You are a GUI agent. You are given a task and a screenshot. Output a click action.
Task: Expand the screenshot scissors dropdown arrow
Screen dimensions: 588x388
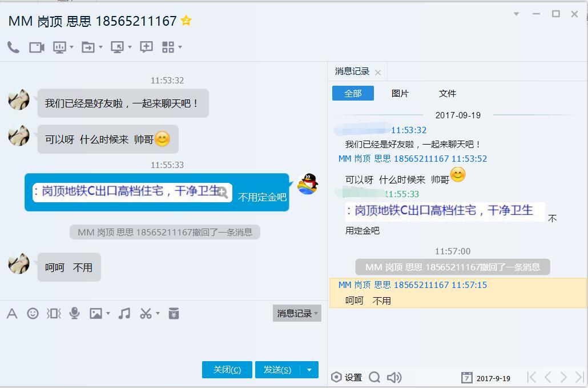pos(158,313)
